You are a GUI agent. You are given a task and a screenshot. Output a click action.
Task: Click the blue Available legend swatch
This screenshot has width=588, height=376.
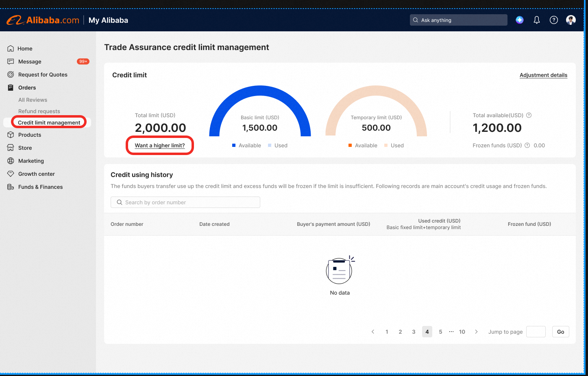click(x=234, y=145)
